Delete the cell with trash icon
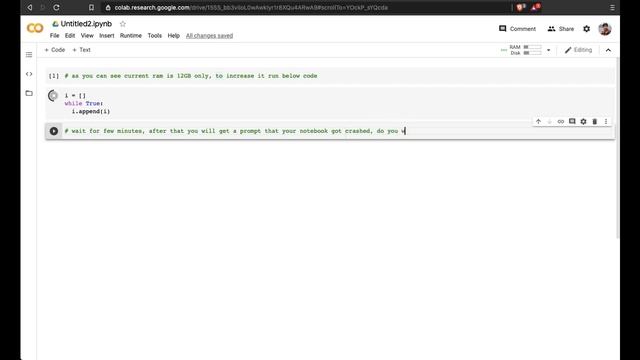Viewport: 640px width, 360px height. (595, 122)
